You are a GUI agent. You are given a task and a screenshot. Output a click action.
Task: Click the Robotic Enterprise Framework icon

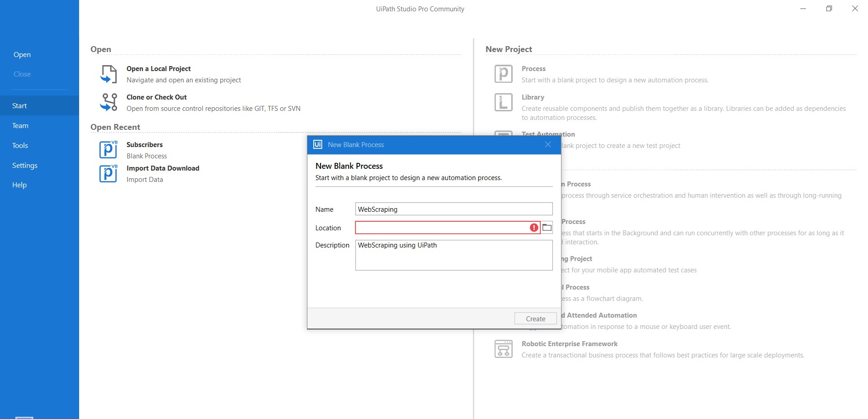click(503, 349)
